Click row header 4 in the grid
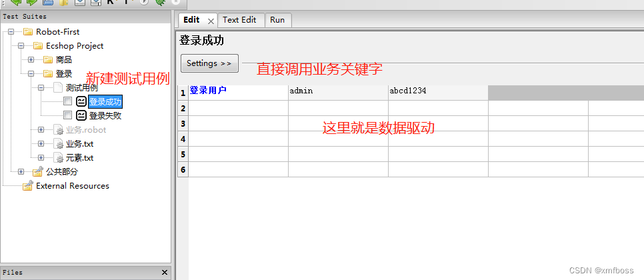644x280 pixels. 183,139
